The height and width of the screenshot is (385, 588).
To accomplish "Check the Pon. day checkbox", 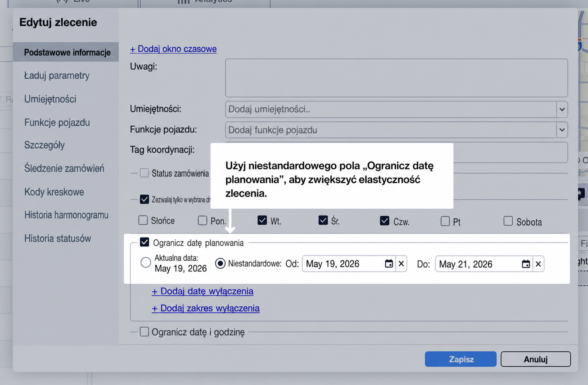I will (x=203, y=220).
